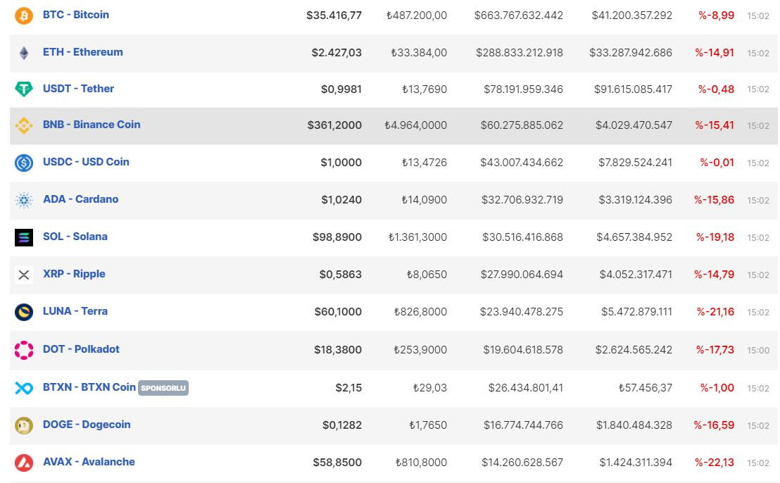This screenshot has width=780, height=483.
Task: Select Cardano lira price ₺14,0900
Action: pyautogui.click(x=424, y=200)
